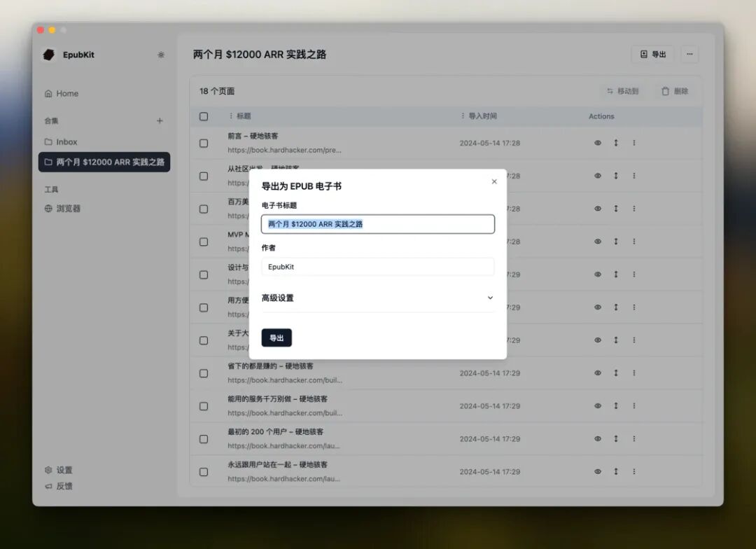
Task: Open kebab menu for 能用的服务千万别做 row
Action: click(634, 405)
